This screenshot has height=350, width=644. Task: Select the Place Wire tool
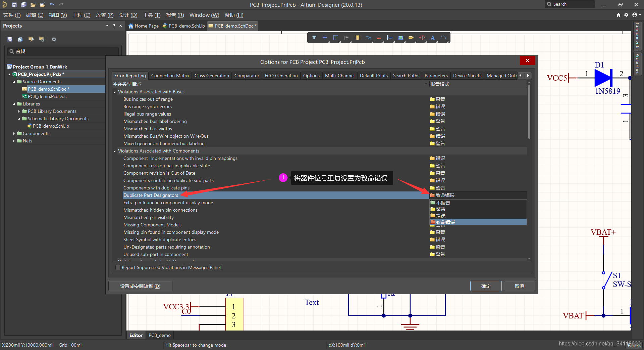point(368,38)
